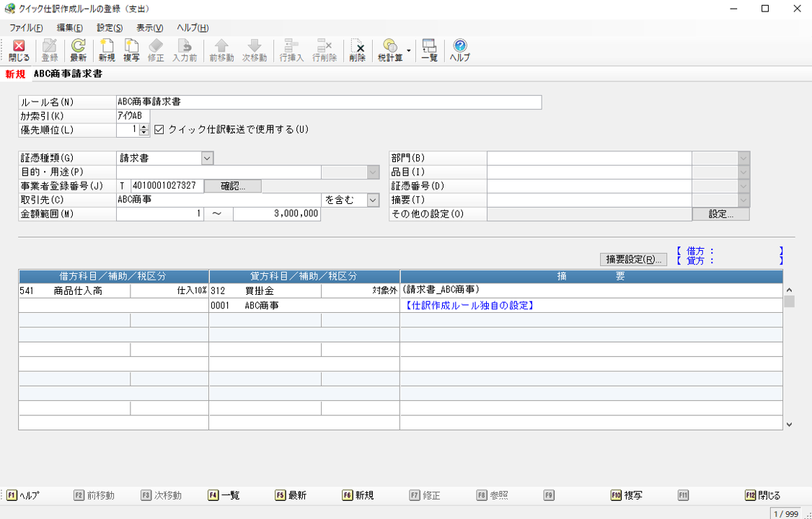Screen dimensions: 812x519
Task: Click the 閉じる (close) toolbar icon
Action: pyautogui.click(x=19, y=50)
